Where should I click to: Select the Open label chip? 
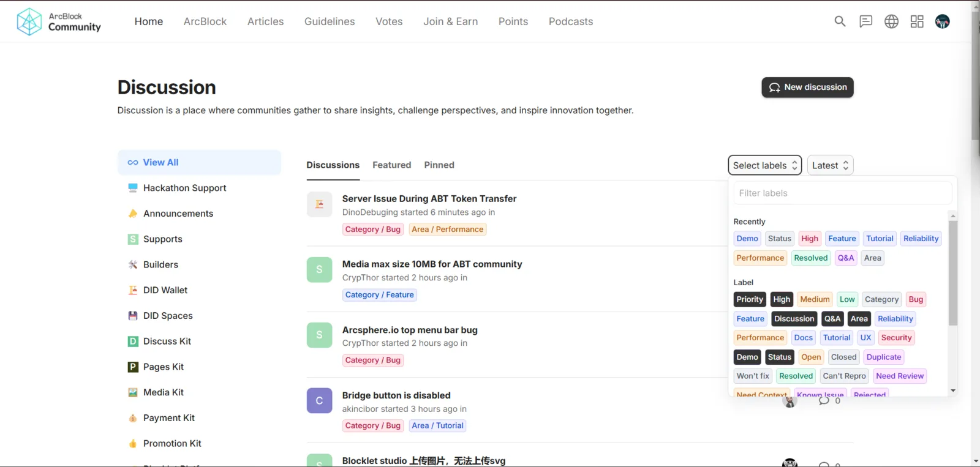pos(811,357)
